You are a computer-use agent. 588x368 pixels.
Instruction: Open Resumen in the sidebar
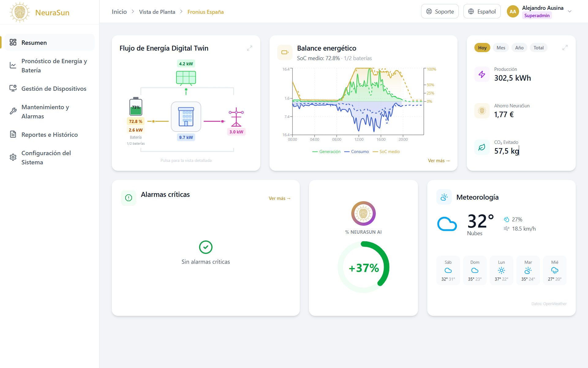(50, 42)
